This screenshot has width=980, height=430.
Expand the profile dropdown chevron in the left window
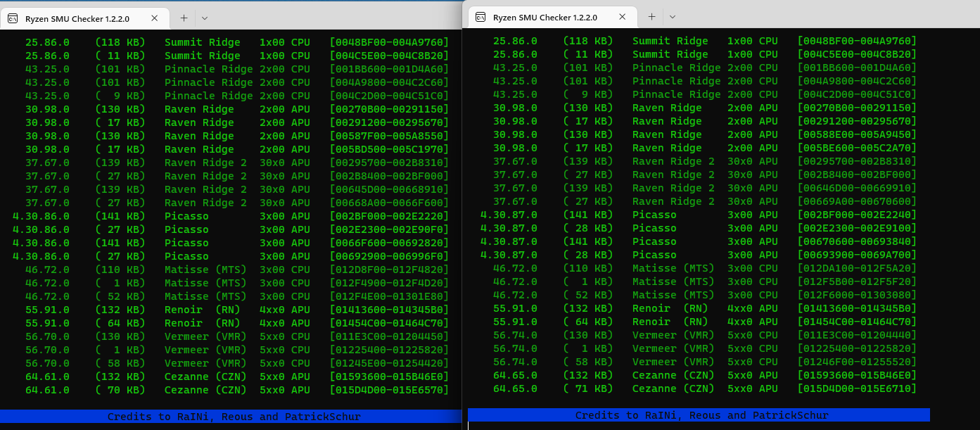click(x=205, y=18)
